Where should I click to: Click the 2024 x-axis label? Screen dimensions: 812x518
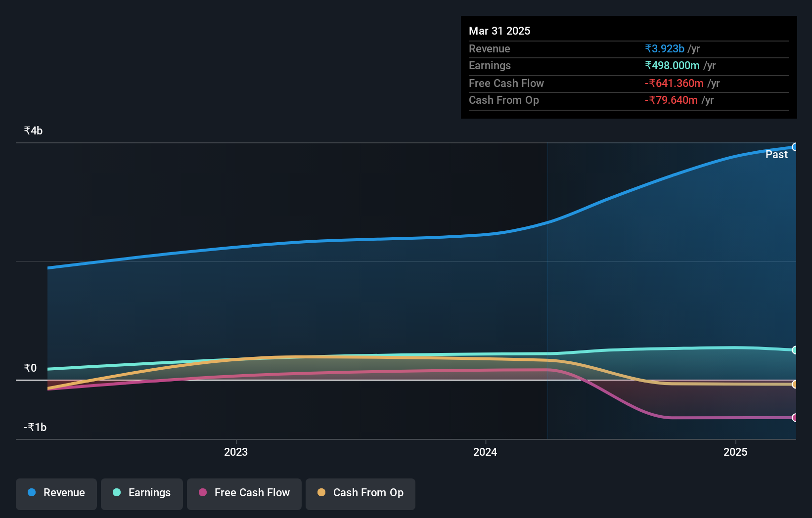pyautogui.click(x=485, y=452)
